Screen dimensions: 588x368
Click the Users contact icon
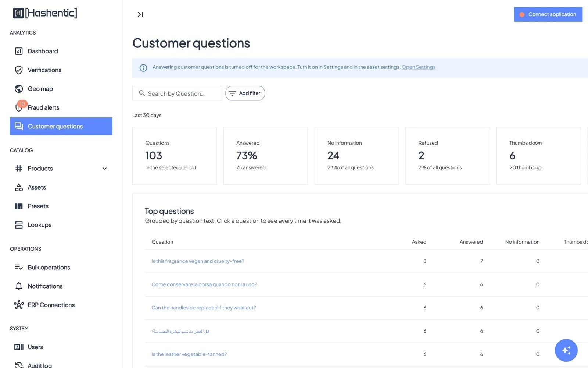click(19, 347)
